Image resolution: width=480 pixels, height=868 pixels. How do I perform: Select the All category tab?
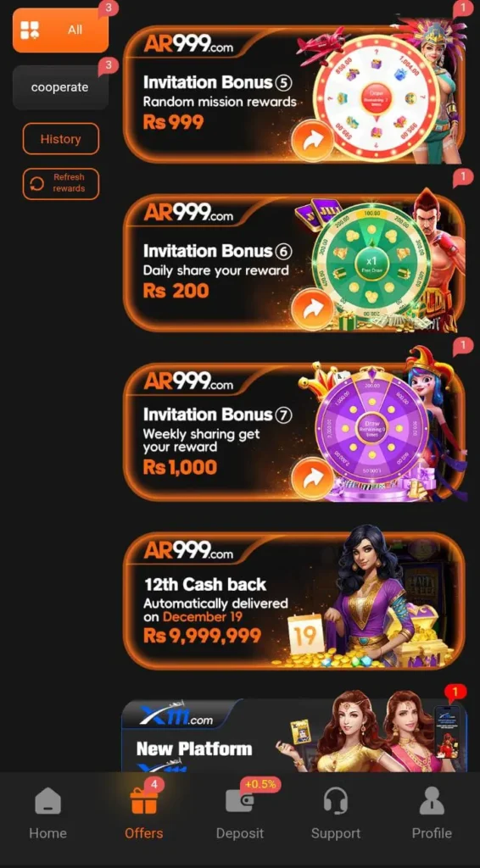(x=60, y=31)
